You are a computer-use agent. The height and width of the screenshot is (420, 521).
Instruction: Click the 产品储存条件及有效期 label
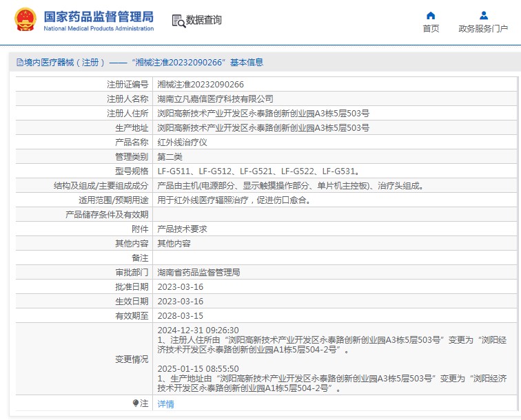point(107,215)
